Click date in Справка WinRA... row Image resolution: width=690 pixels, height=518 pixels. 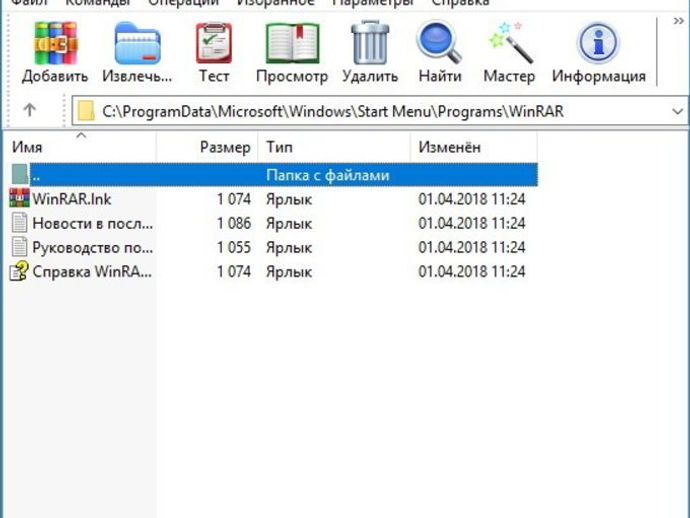[x=472, y=272]
